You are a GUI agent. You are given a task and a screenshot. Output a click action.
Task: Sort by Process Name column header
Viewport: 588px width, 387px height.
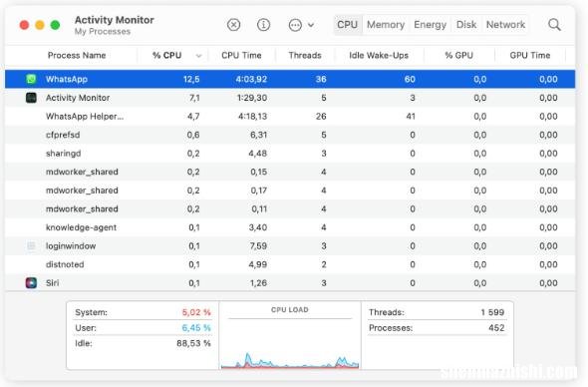click(x=77, y=55)
